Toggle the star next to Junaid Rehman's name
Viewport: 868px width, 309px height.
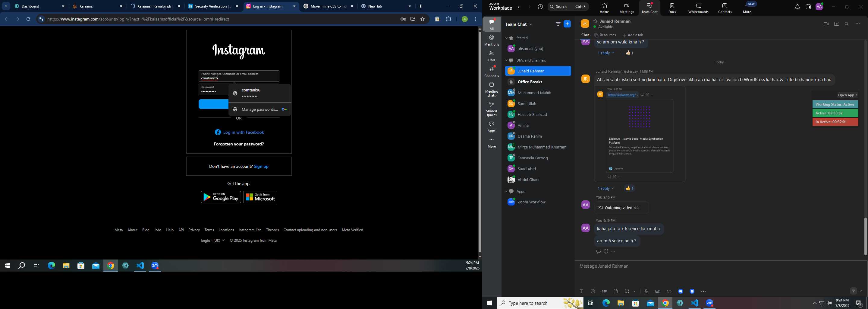click(596, 21)
